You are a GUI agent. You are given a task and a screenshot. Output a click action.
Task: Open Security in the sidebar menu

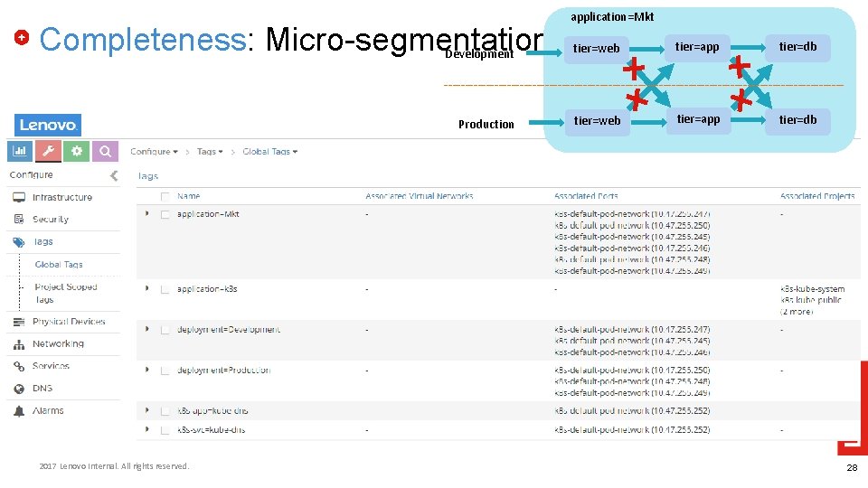[51, 220]
